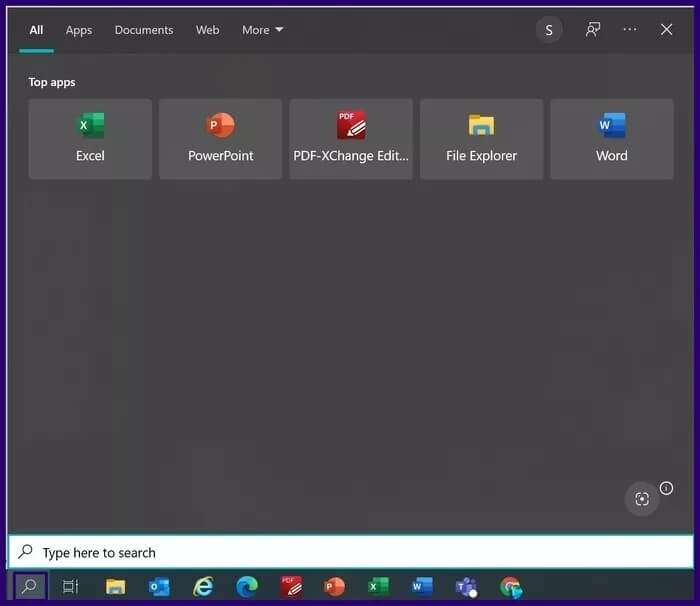
Task: Focus the Type here to search box
Action: [x=351, y=552]
